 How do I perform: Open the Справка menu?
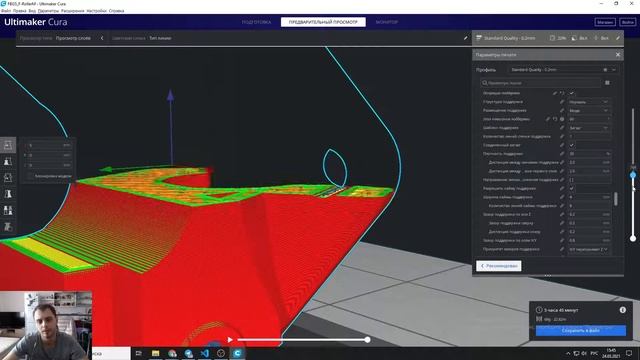[116, 11]
